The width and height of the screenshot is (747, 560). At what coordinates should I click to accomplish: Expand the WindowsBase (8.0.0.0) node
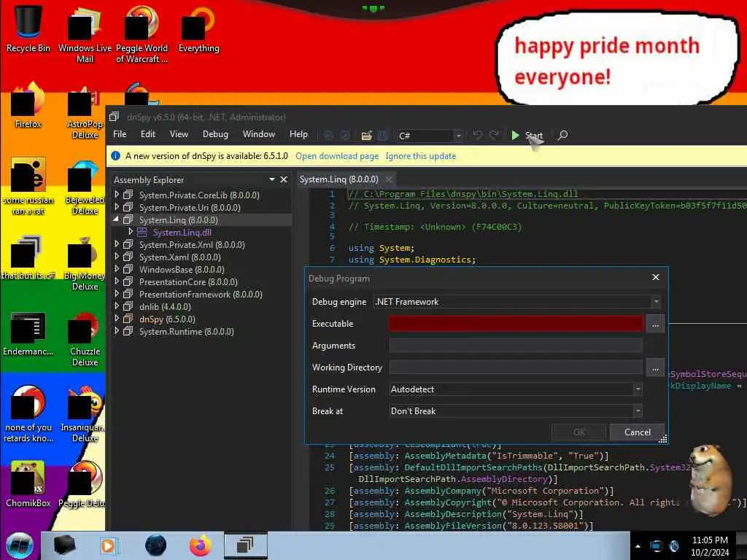click(117, 269)
